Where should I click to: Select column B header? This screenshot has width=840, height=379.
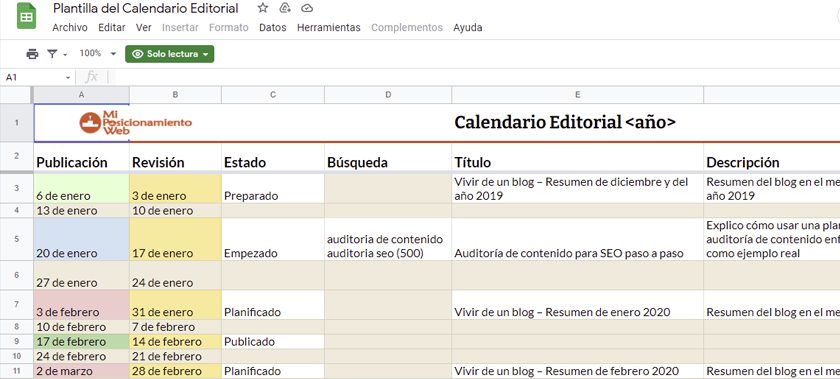tap(175, 95)
